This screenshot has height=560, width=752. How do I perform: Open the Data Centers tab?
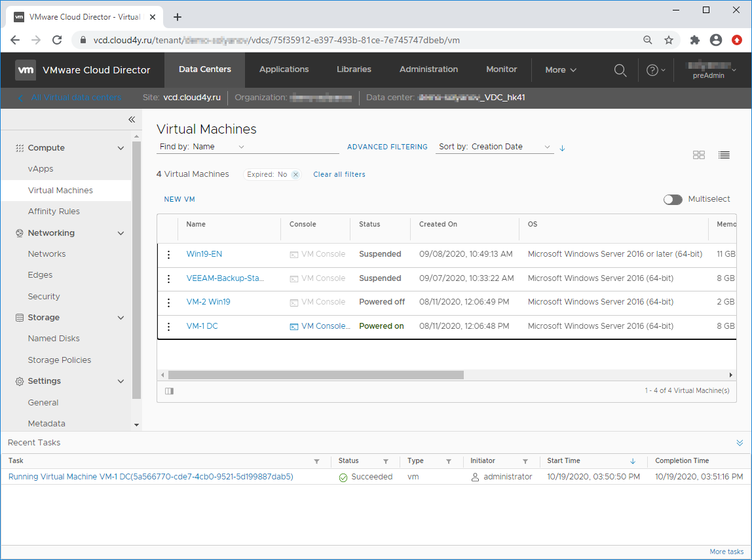tap(205, 69)
